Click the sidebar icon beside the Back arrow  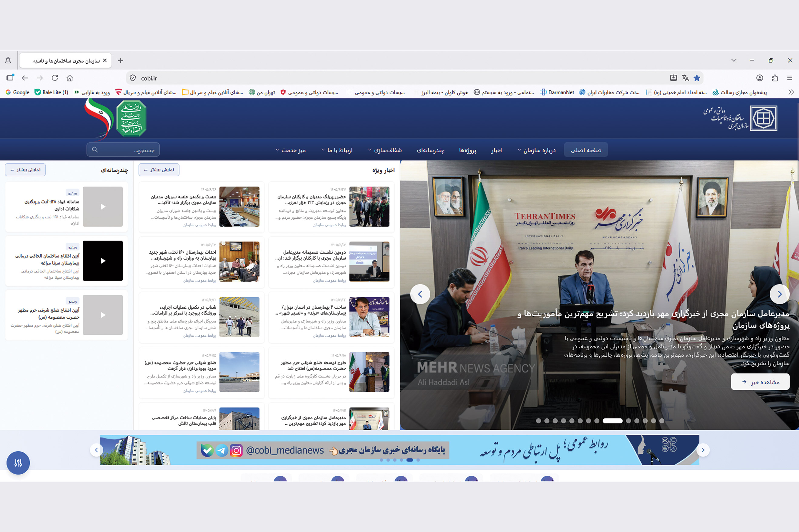click(x=10, y=77)
